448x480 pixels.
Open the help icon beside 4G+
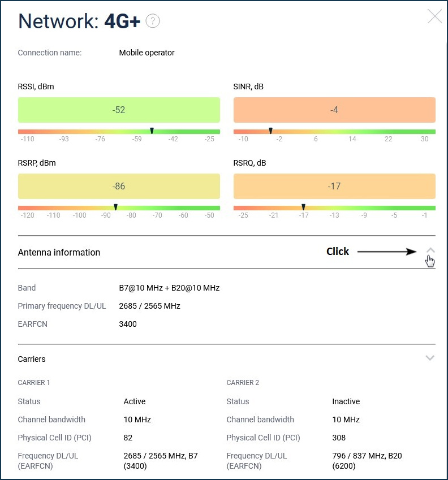click(153, 21)
